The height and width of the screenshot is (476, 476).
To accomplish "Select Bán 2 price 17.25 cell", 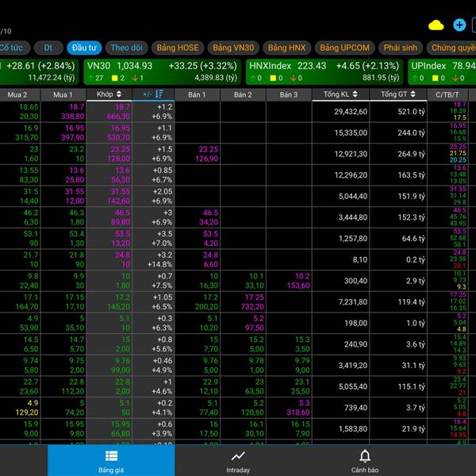I will (x=255, y=297).
